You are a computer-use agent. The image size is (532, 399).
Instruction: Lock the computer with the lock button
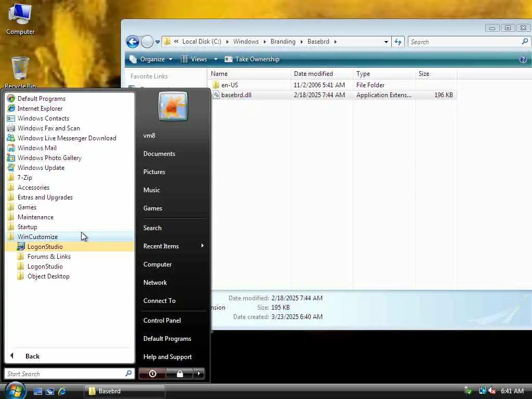[x=179, y=374]
